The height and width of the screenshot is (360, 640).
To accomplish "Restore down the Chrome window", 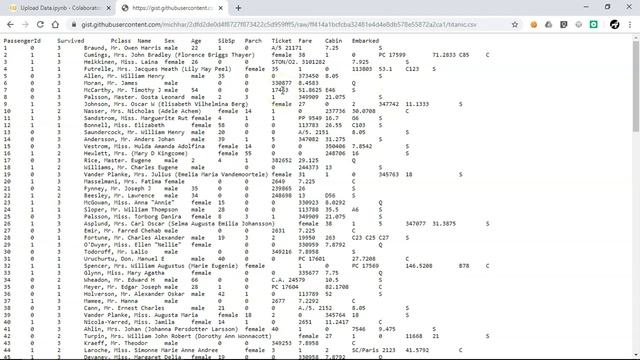I will pos(607,7).
